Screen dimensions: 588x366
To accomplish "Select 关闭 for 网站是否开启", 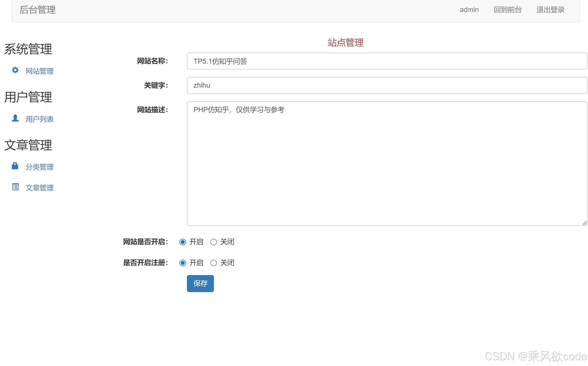I will 213,242.
